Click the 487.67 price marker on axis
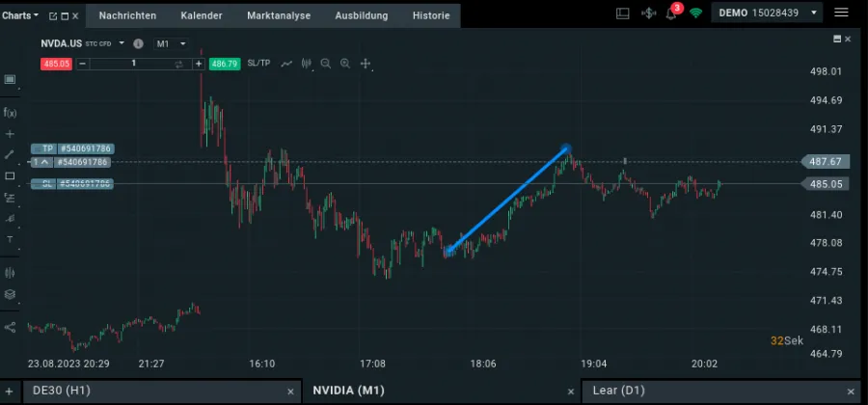This screenshot has width=868, height=405. pos(825,162)
